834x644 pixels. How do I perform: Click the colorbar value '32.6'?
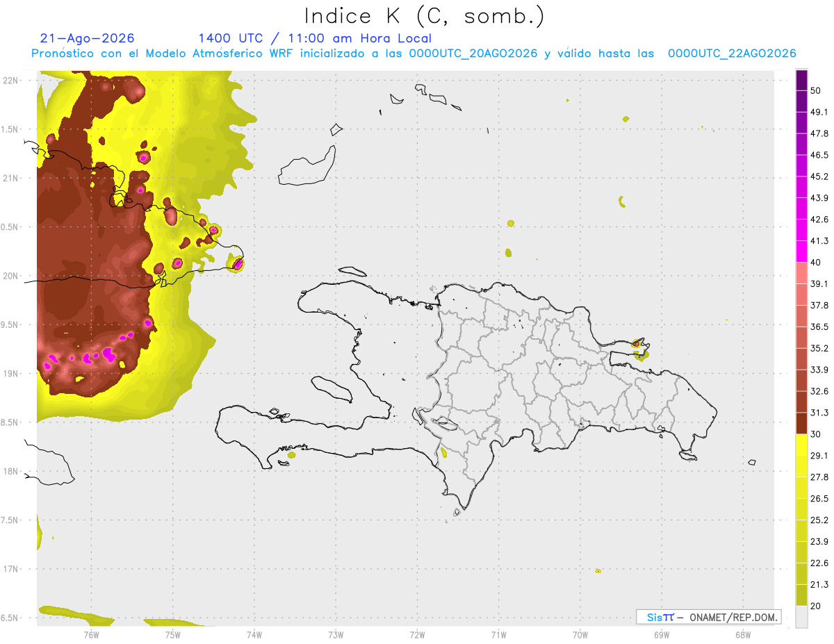click(x=819, y=391)
